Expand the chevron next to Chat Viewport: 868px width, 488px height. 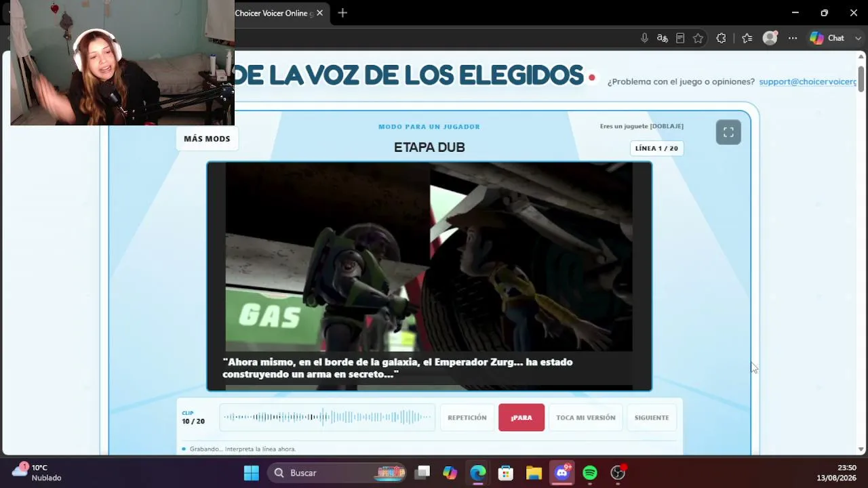858,38
